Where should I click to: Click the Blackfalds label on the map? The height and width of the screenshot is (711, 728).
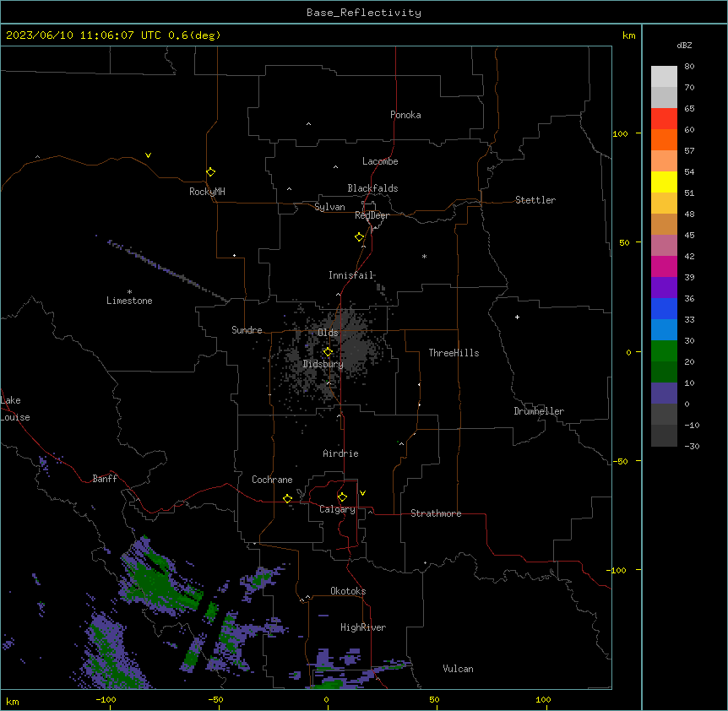tap(372, 188)
